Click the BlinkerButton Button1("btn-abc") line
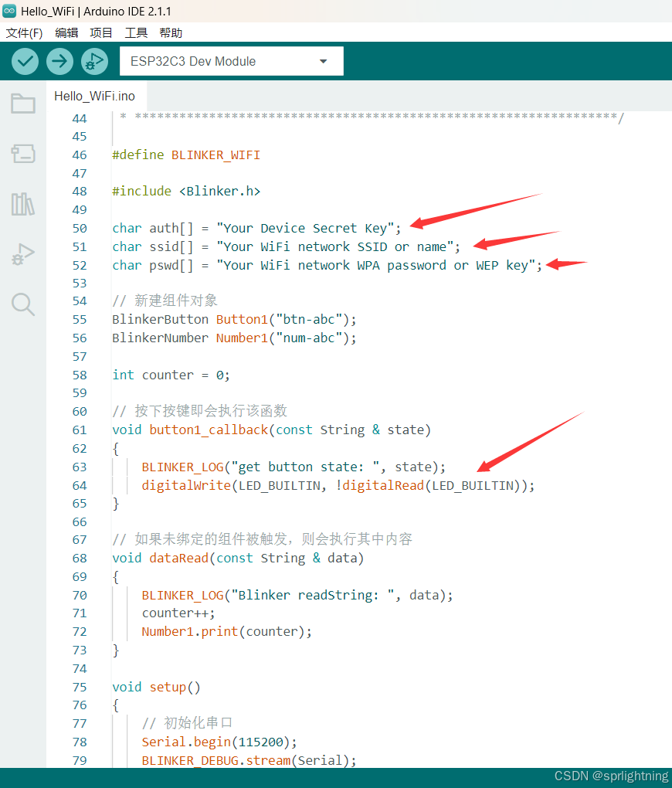The height and width of the screenshot is (788, 672). click(x=234, y=320)
